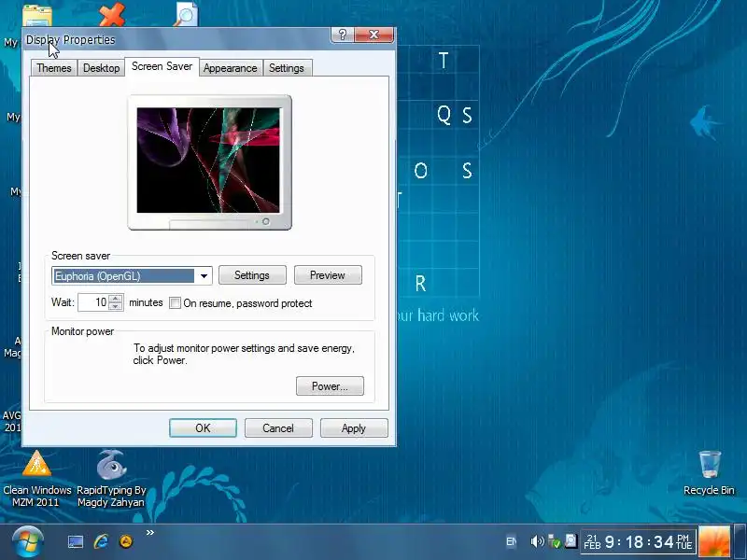Image resolution: width=747 pixels, height=560 pixels.
Task: Click the EN language bar indicator
Action: coord(511,541)
